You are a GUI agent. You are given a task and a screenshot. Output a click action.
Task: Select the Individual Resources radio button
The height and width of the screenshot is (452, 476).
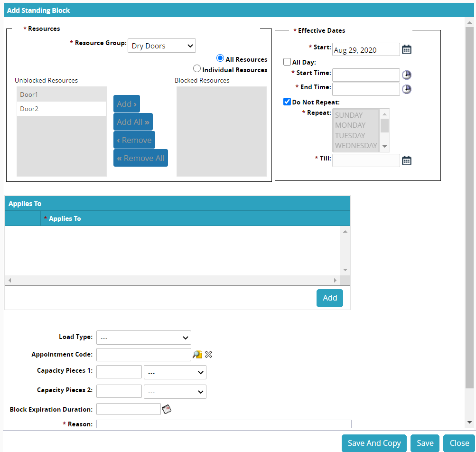pos(197,69)
